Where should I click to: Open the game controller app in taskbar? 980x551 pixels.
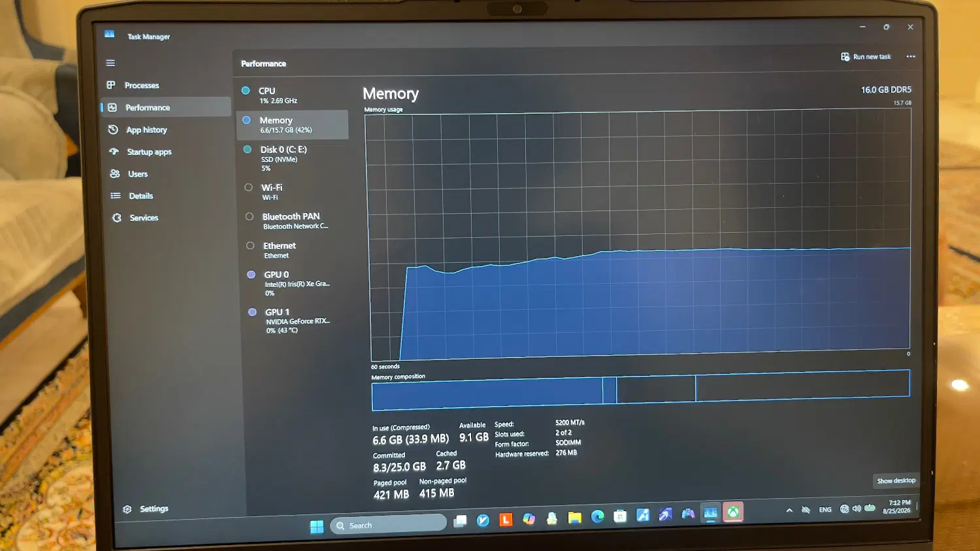(688, 514)
